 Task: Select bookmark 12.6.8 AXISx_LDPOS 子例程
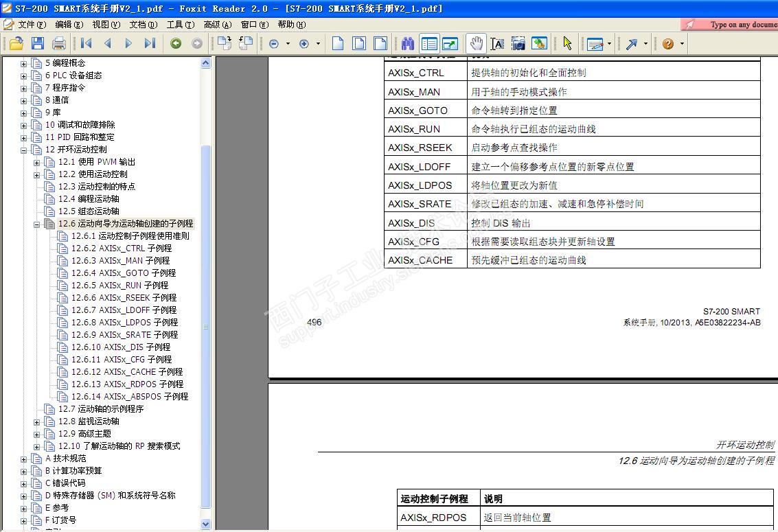point(124,323)
